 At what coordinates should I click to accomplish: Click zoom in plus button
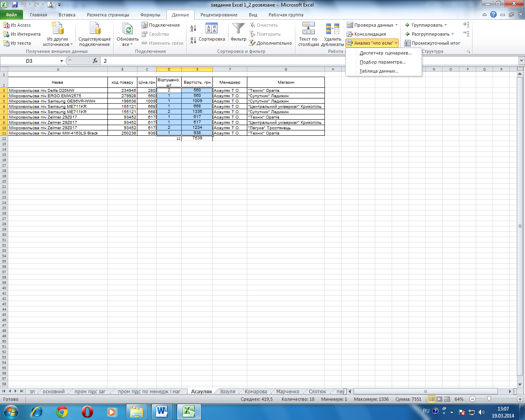coord(520,399)
